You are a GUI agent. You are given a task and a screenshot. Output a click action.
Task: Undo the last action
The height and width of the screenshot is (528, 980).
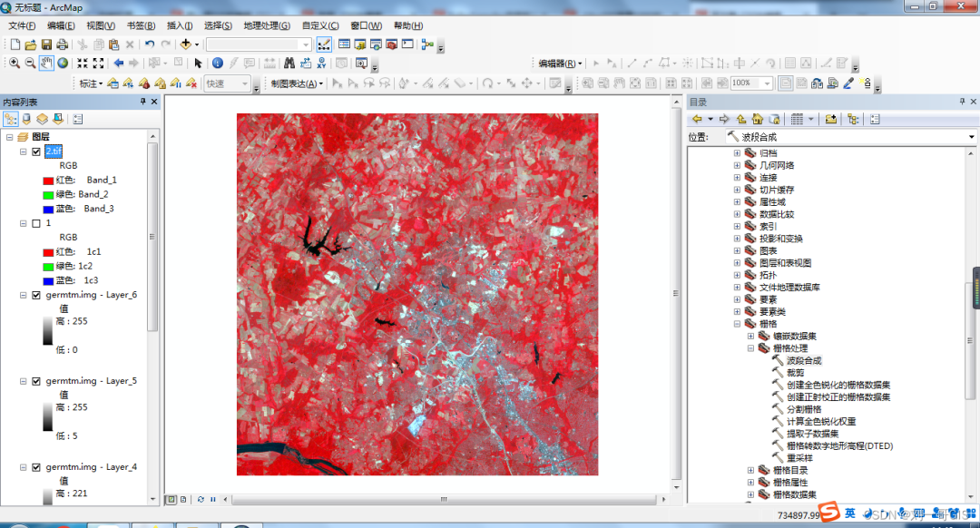150,44
